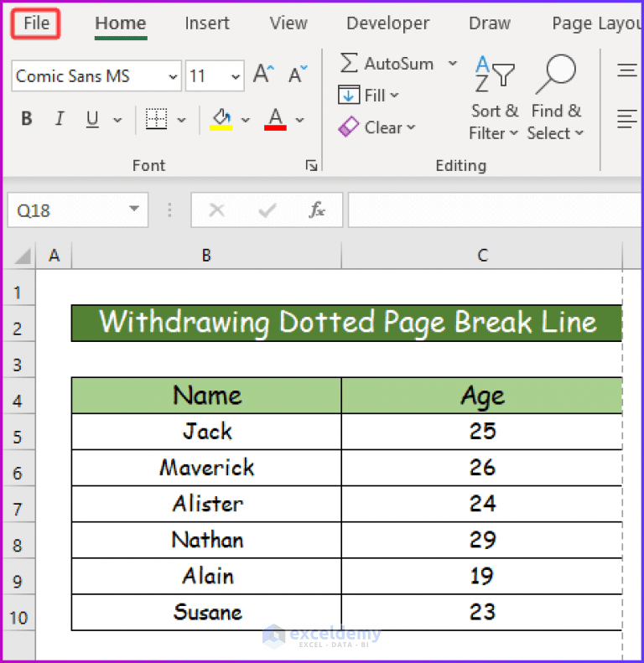Image resolution: width=644 pixels, height=663 pixels.
Task: Switch to the Home tab
Action: pos(121,23)
